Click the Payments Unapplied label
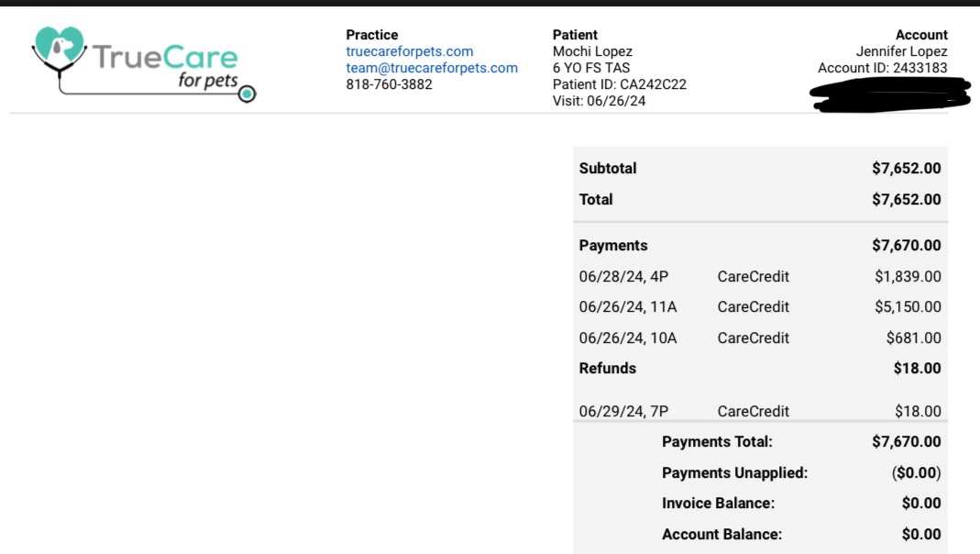Screen dimensions: 980x554 pyautogui.click(x=734, y=473)
